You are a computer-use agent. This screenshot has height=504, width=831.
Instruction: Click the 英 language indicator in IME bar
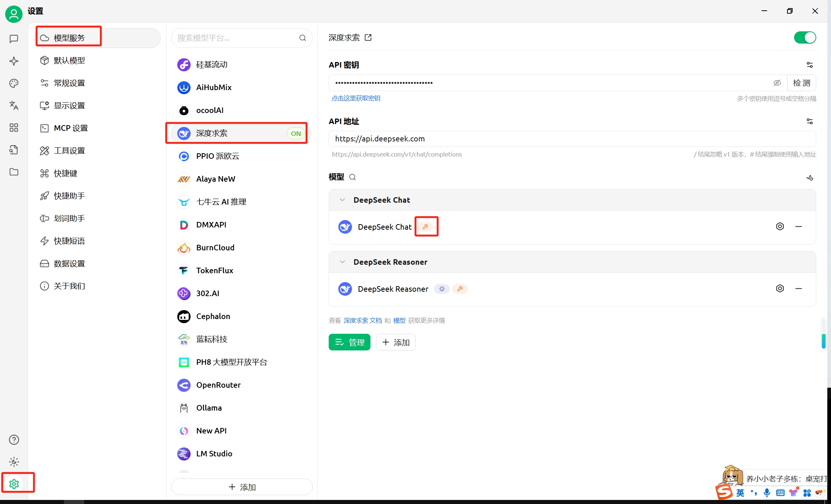741,493
